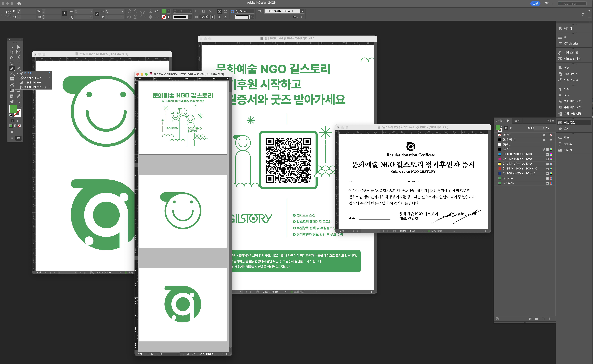Viewport: 593px width, 364px height.
Task: Click the 안내 POP.indd window title bar
Action: coord(287,38)
